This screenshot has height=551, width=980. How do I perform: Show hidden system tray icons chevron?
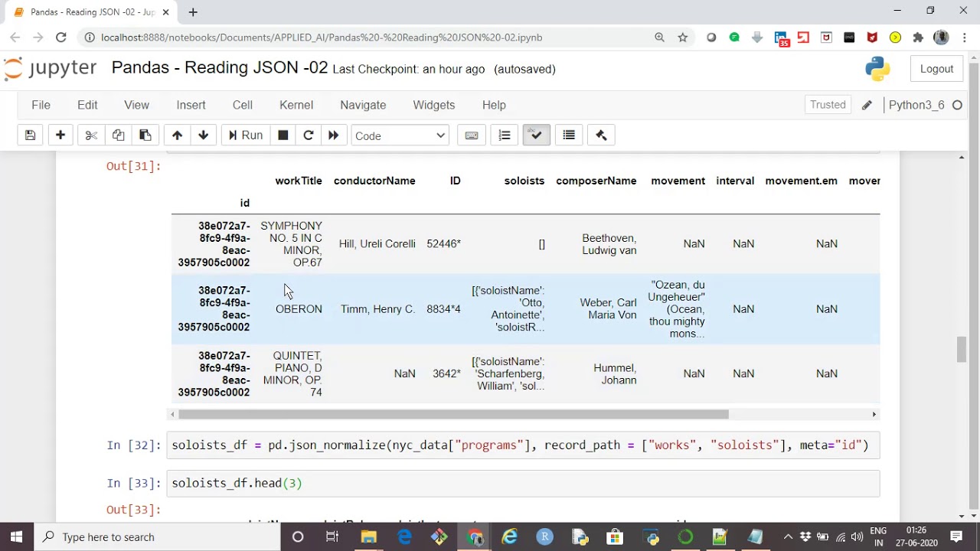click(788, 536)
